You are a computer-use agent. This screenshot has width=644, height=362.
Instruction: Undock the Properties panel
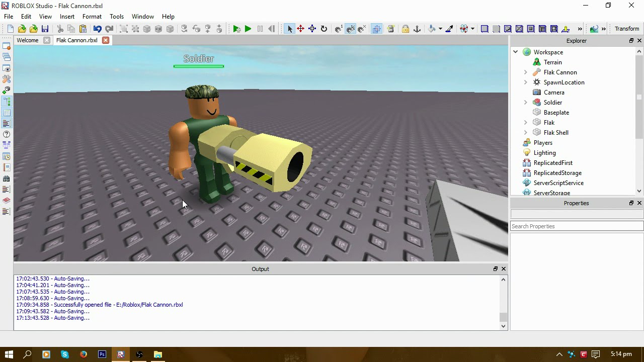[x=631, y=203]
